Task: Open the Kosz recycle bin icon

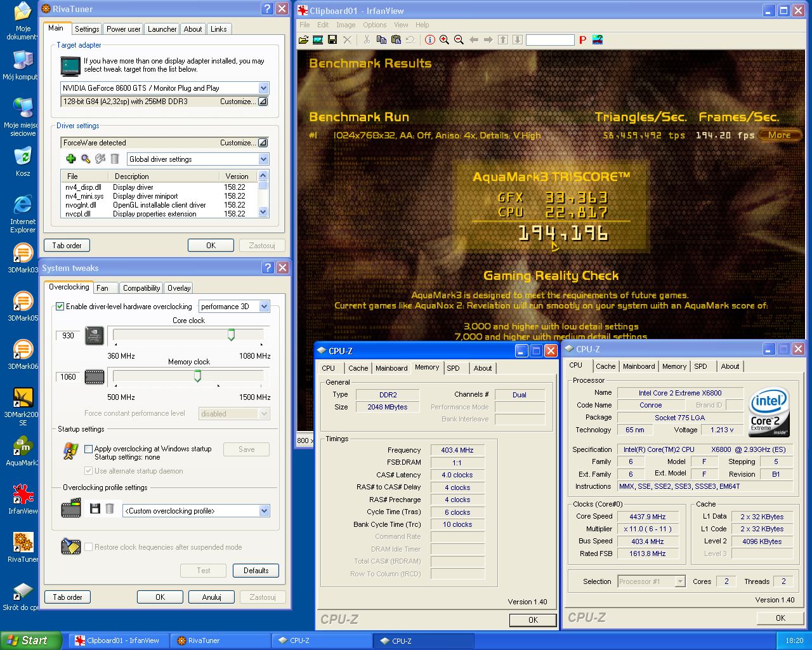Action: click(x=23, y=162)
